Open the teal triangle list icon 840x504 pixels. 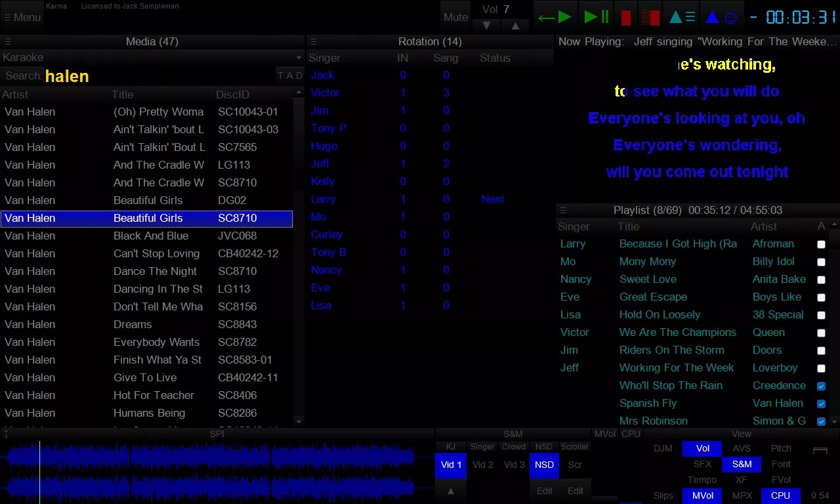tap(681, 16)
